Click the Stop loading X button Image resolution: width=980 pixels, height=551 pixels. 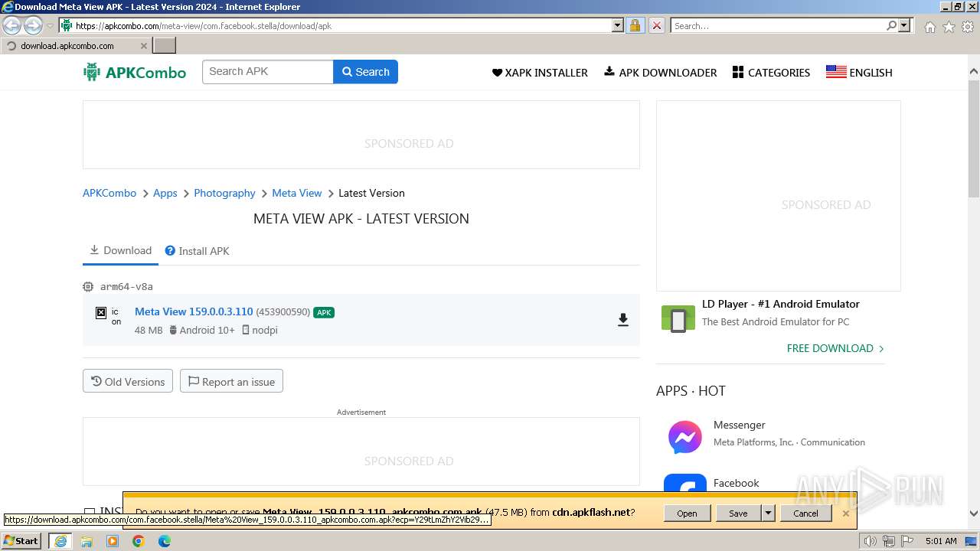[x=656, y=25]
